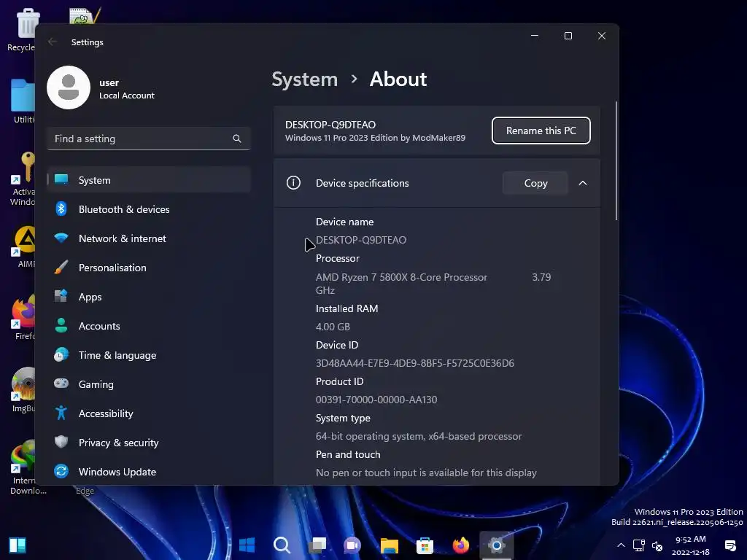This screenshot has width=747, height=560.
Task: Click the network display icon in system tray
Action: (639, 545)
